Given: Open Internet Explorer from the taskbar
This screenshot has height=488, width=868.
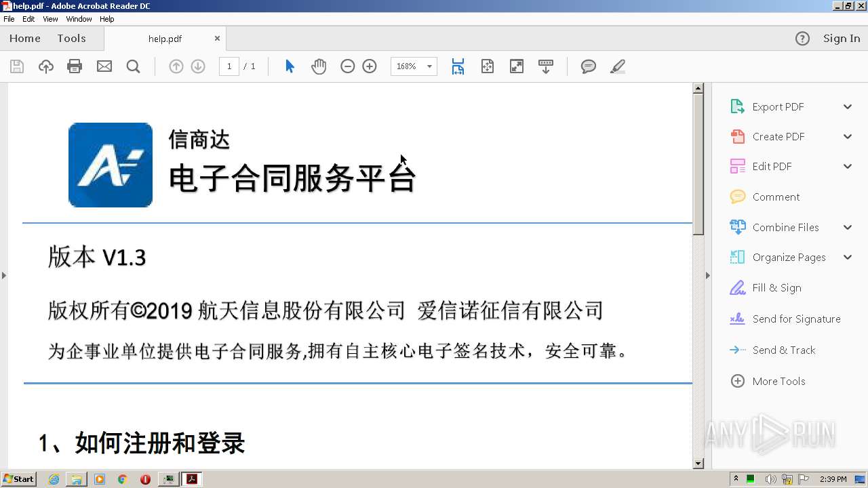Looking at the screenshot, I should [x=54, y=479].
